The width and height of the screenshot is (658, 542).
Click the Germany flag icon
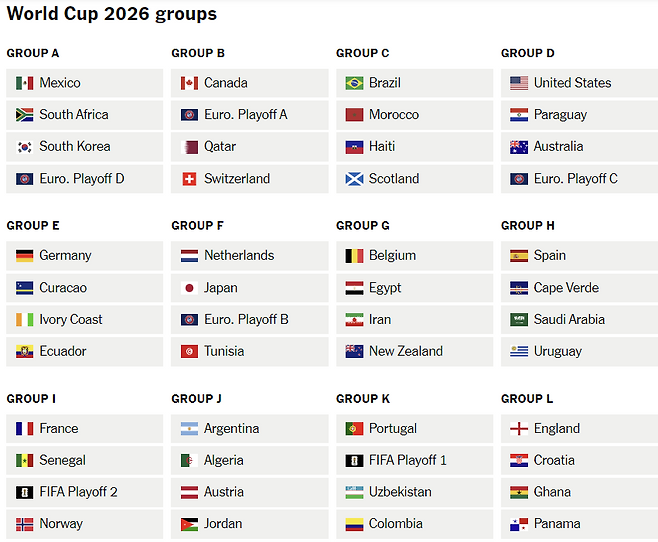(25, 256)
